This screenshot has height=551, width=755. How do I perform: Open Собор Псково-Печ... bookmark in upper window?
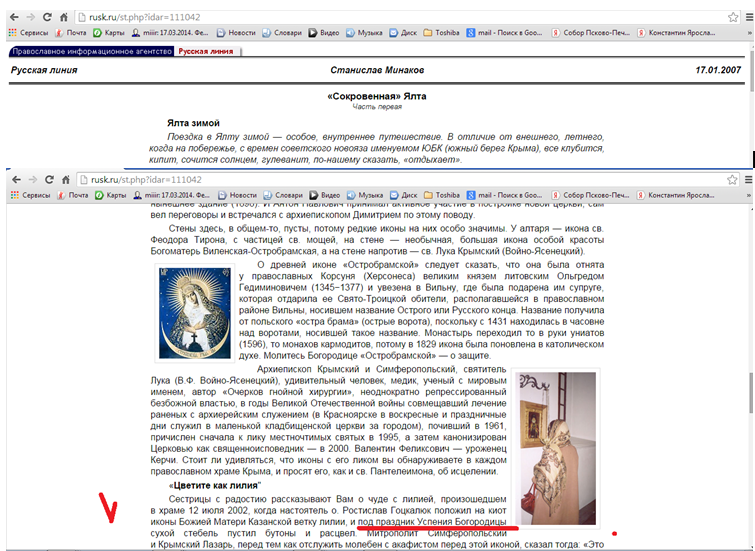[591, 33]
